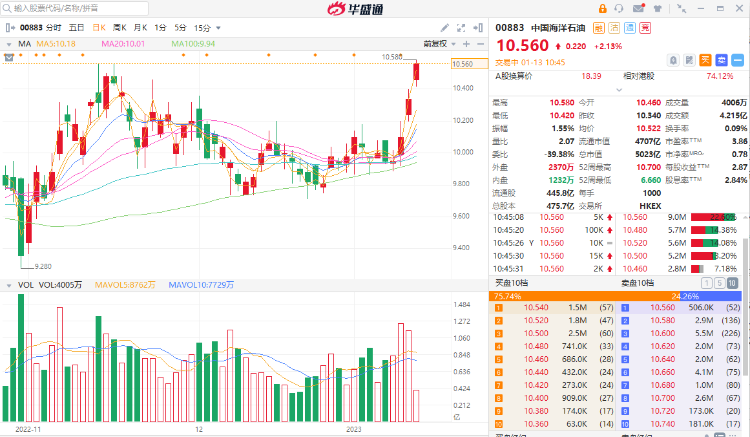Expand more details chevron below A股换算价
750x437 pixels.
619,89
